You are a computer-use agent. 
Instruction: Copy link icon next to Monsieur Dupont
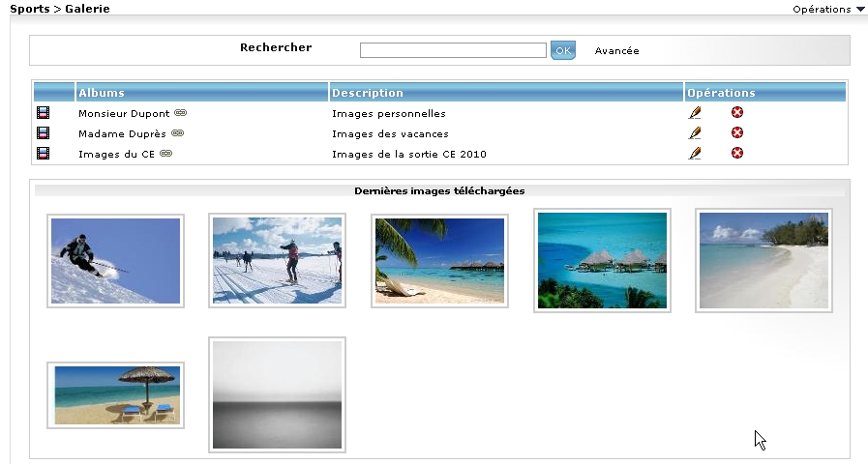180,113
